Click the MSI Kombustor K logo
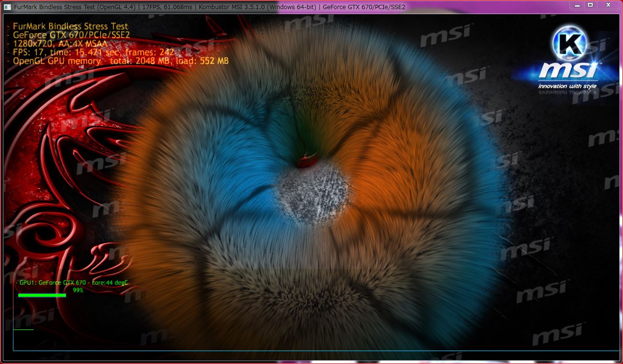This screenshot has width=623, height=364. coord(570,44)
